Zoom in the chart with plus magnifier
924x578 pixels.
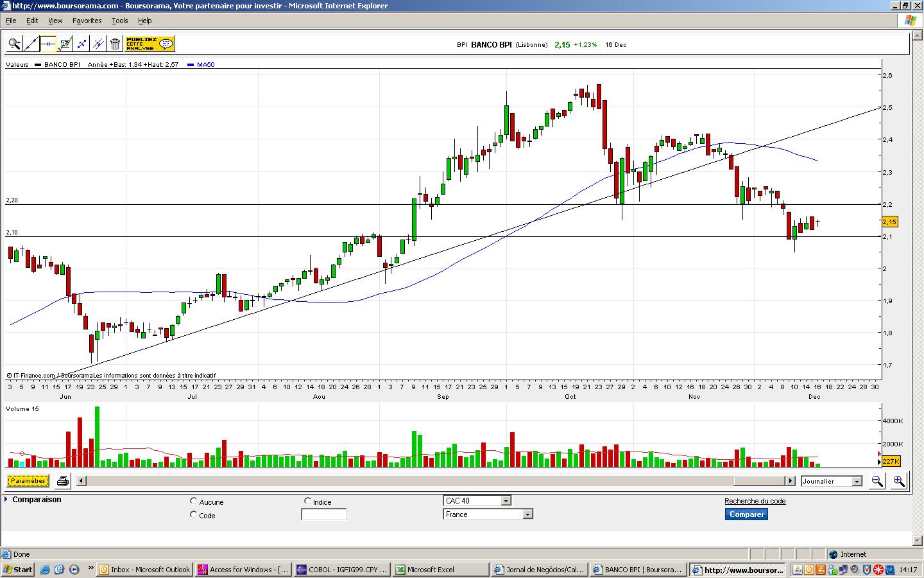pyautogui.click(x=898, y=481)
